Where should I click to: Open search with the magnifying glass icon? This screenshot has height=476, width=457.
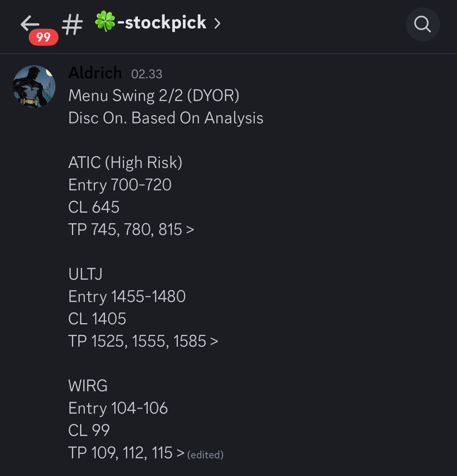[x=423, y=24]
